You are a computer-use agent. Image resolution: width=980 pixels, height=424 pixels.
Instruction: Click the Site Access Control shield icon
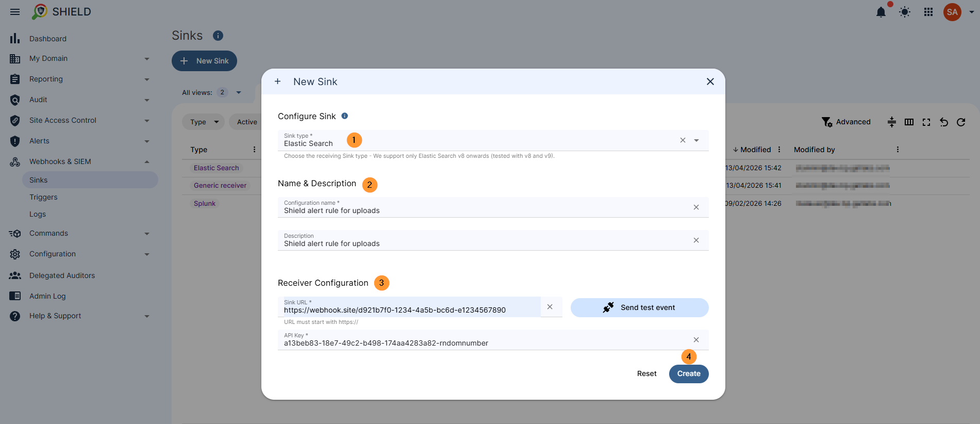pyautogui.click(x=15, y=120)
